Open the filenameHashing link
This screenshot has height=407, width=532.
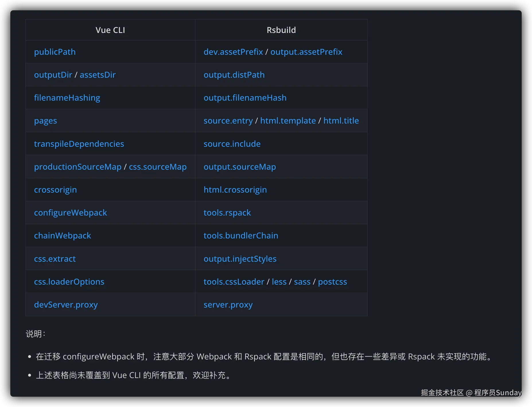point(67,98)
